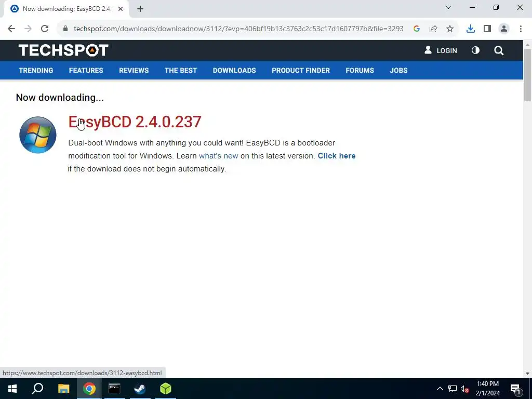The height and width of the screenshot is (399, 532).
Task: Click the TechSpot logo
Action: pyautogui.click(x=63, y=50)
